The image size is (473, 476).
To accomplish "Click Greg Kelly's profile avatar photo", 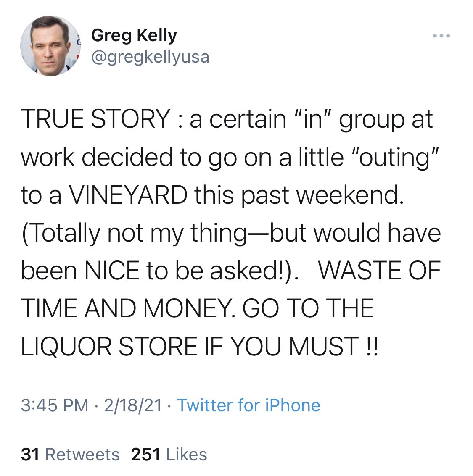I will [50, 46].
